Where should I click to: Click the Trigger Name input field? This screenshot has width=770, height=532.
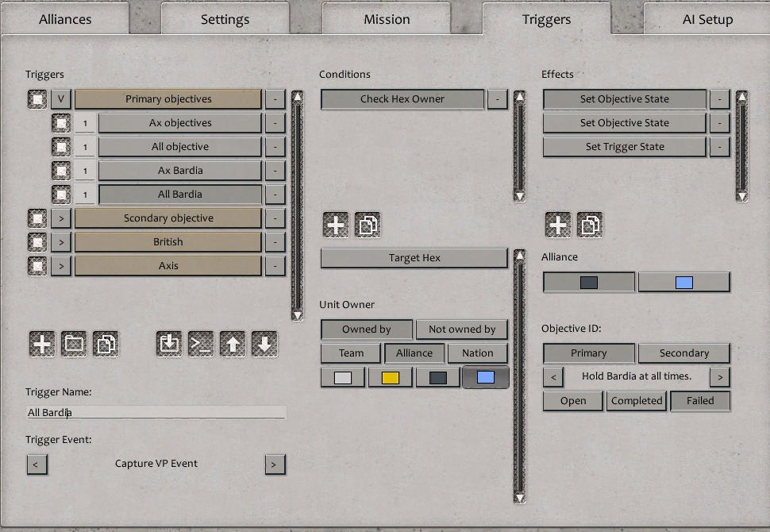point(156,412)
